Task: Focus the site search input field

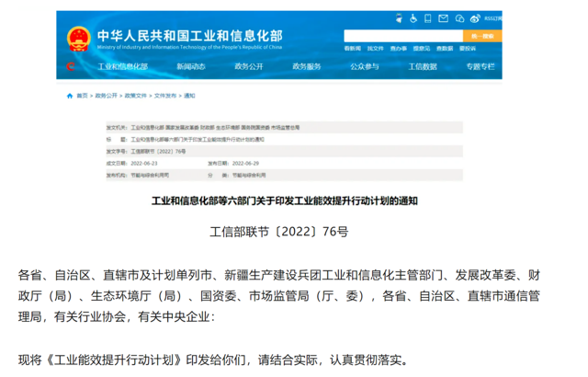Action: tap(403, 36)
